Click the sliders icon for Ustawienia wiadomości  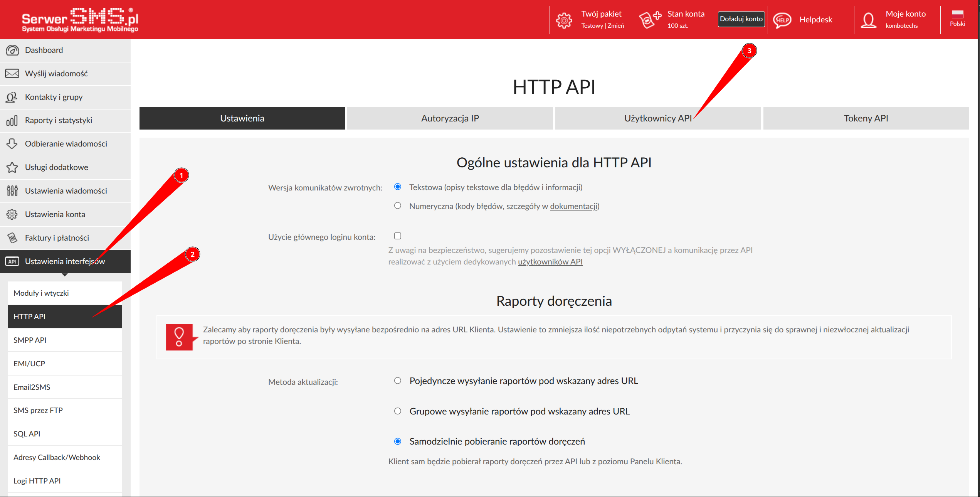click(x=12, y=191)
